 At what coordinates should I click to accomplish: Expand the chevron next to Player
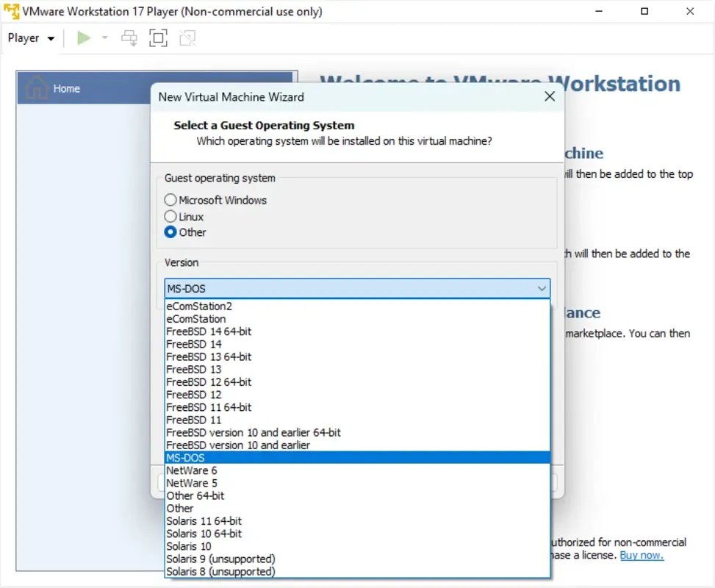51,38
